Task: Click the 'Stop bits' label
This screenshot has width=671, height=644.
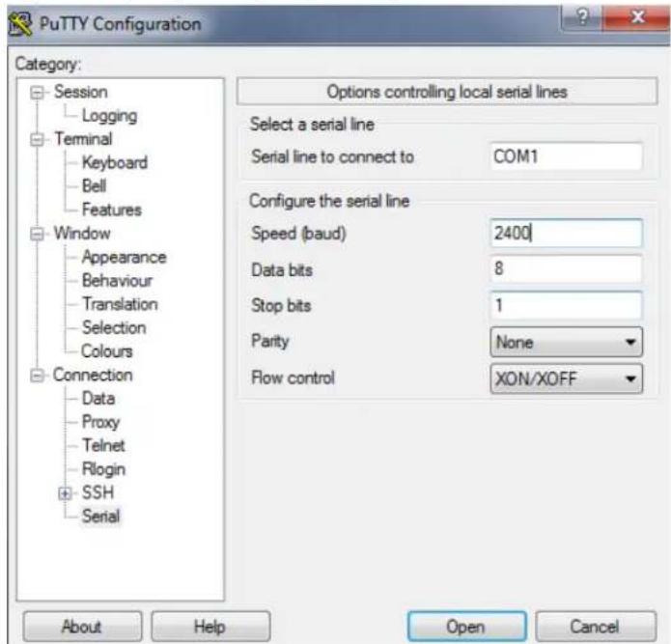Action: [x=281, y=305]
